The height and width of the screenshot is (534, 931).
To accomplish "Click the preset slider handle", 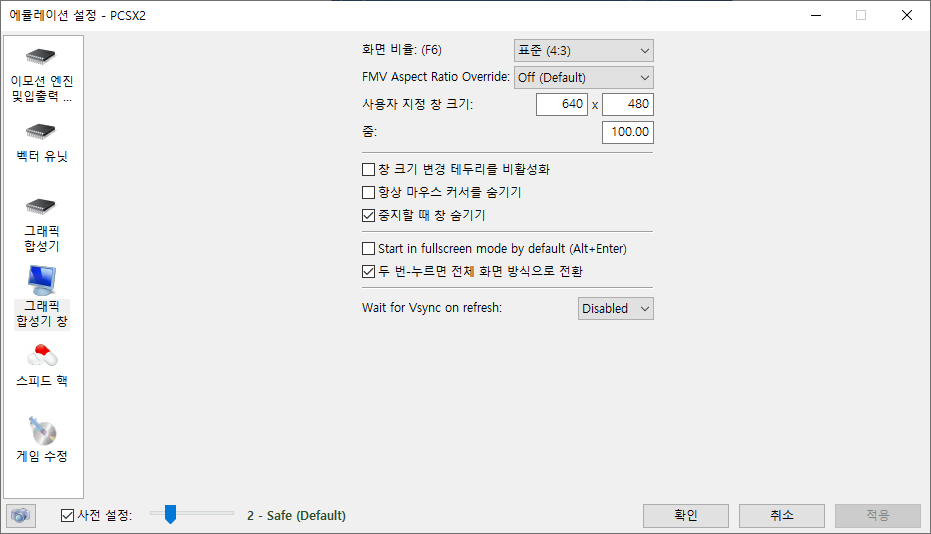I will click(170, 514).
